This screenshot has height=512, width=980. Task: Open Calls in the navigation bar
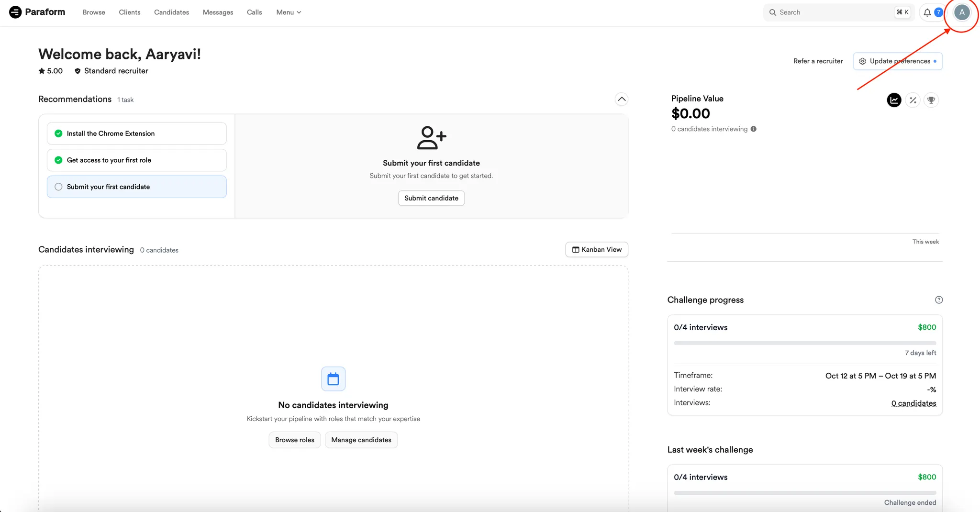point(254,12)
